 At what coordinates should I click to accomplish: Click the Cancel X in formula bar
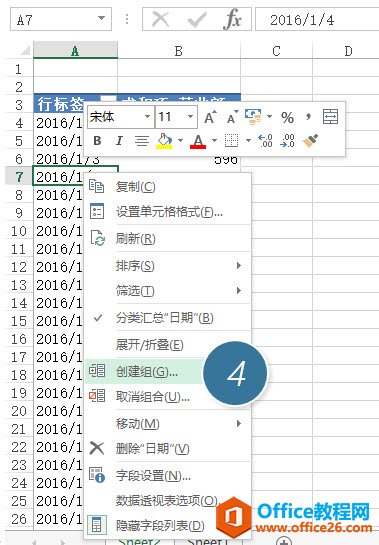[x=161, y=19]
